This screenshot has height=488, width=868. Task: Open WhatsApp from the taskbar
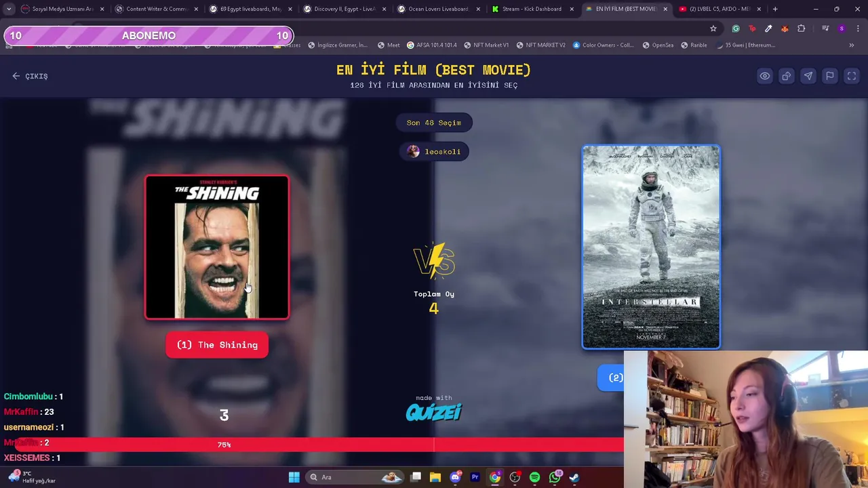point(555,477)
